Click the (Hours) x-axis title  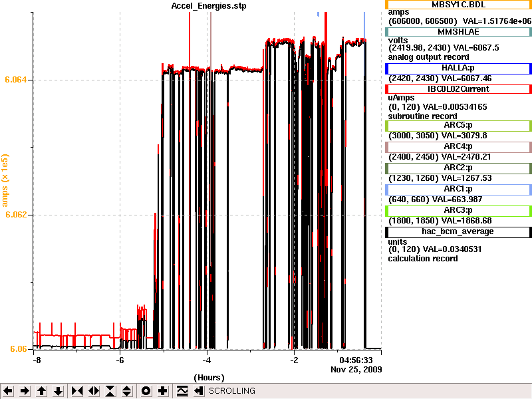(209, 378)
